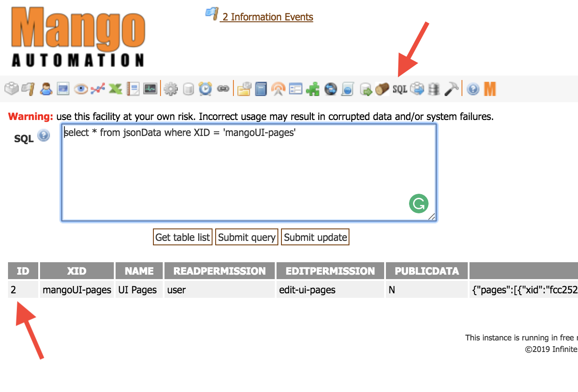Viewport: 578px width, 392px height.
Task: Click the PUBLICDATA column header
Action: pyautogui.click(x=427, y=271)
